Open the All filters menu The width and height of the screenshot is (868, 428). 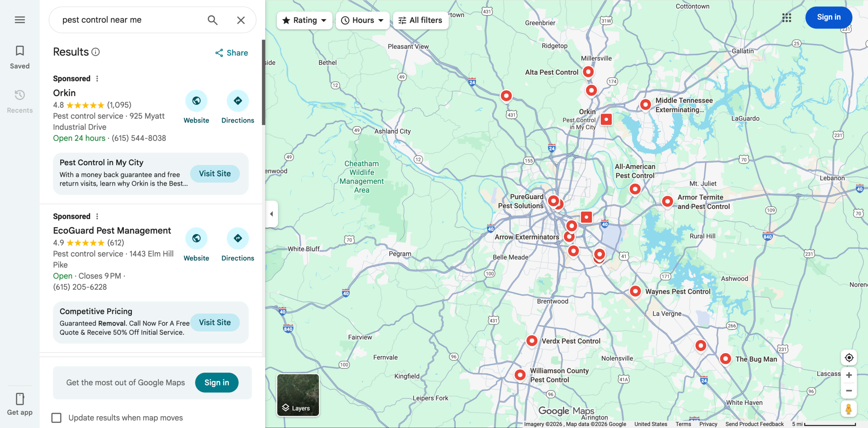point(420,20)
